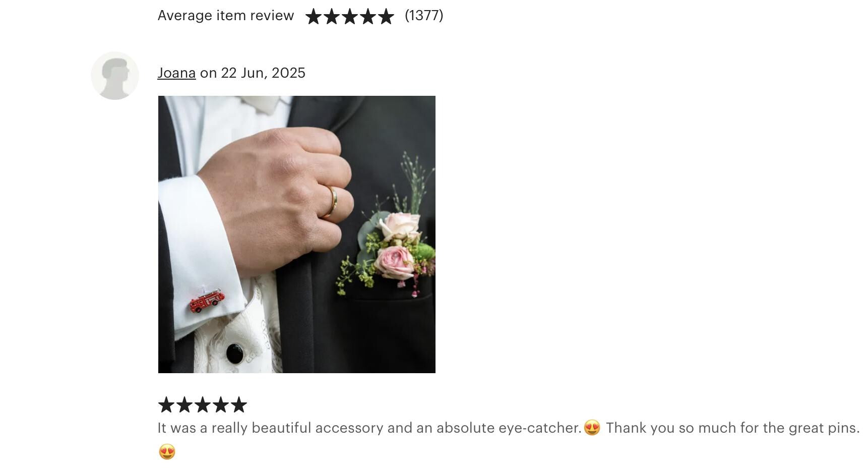The width and height of the screenshot is (868, 471).
Task: Click the Joana reviewer name link
Action: pyautogui.click(x=176, y=73)
